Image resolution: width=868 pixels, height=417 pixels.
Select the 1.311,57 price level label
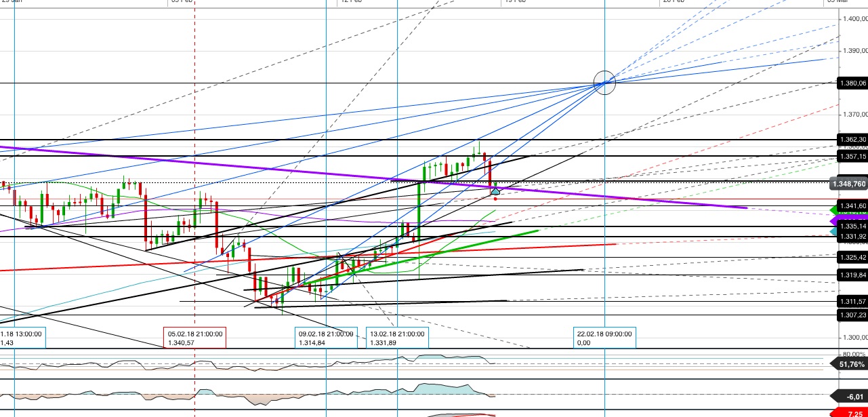852,301
